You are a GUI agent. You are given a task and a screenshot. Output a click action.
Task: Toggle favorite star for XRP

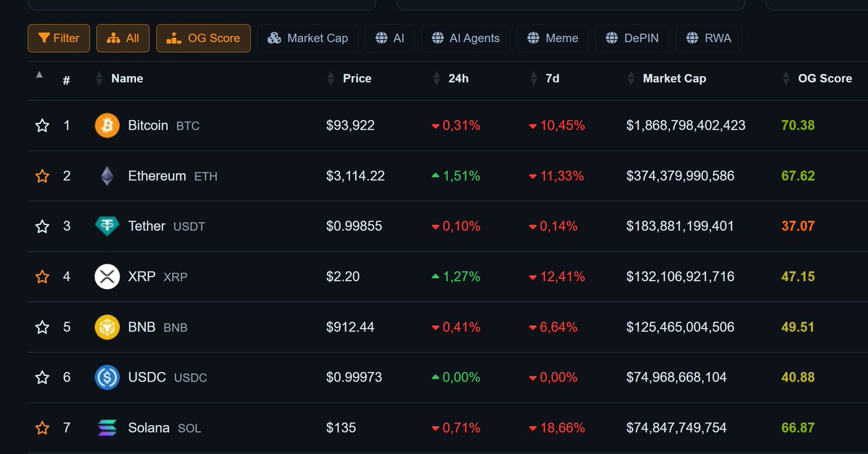[42, 277]
